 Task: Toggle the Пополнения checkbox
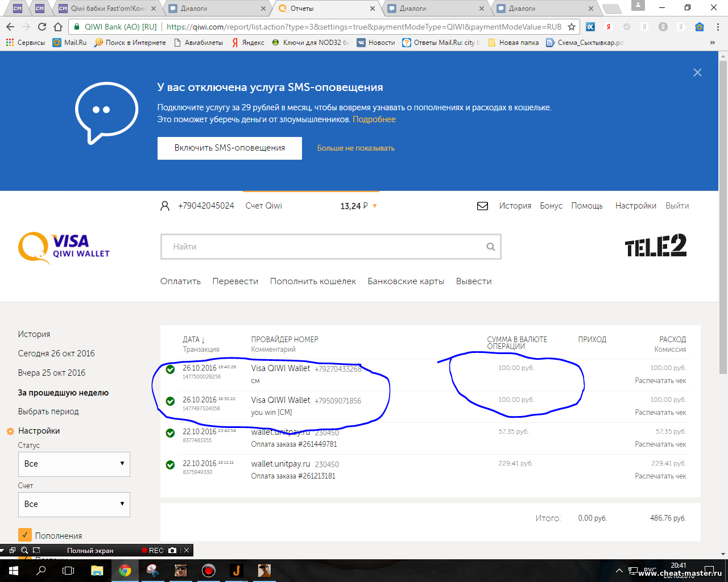click(x=24, y=535)
